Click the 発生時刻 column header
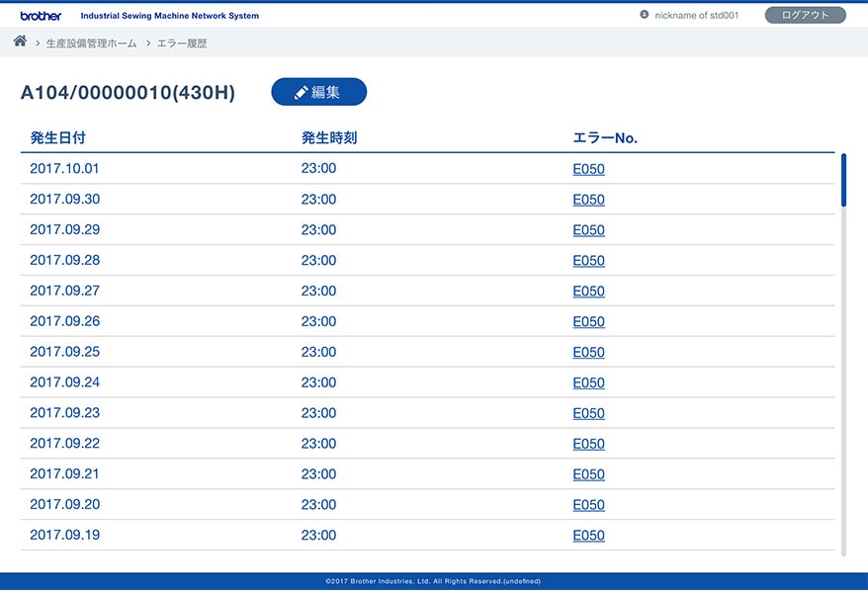 pos(328,138)
